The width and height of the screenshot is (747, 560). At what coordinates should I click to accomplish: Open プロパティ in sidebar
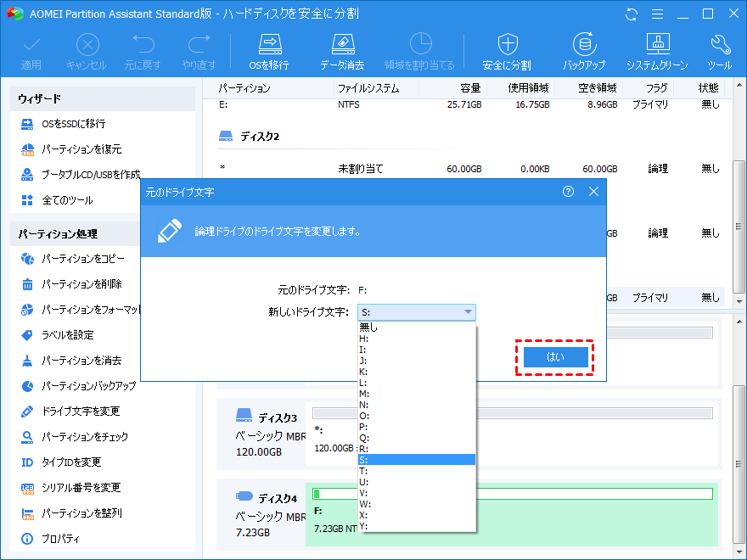click(50, 539)
